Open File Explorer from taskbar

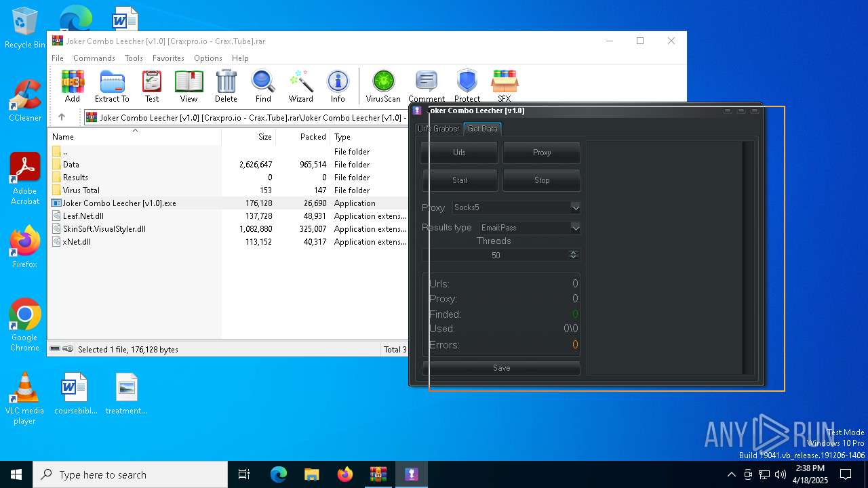312,474
